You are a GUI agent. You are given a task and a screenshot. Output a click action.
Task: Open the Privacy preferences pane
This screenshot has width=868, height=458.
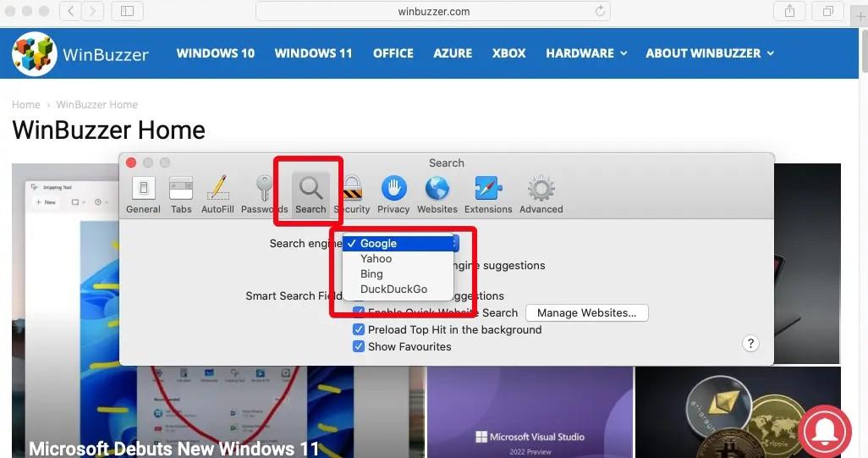393,194
